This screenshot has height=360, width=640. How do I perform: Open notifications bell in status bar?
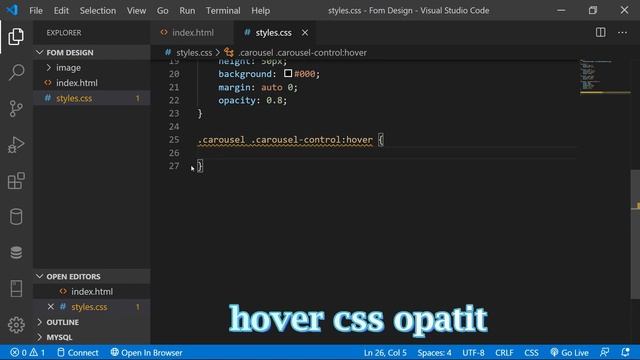(625, 353)
